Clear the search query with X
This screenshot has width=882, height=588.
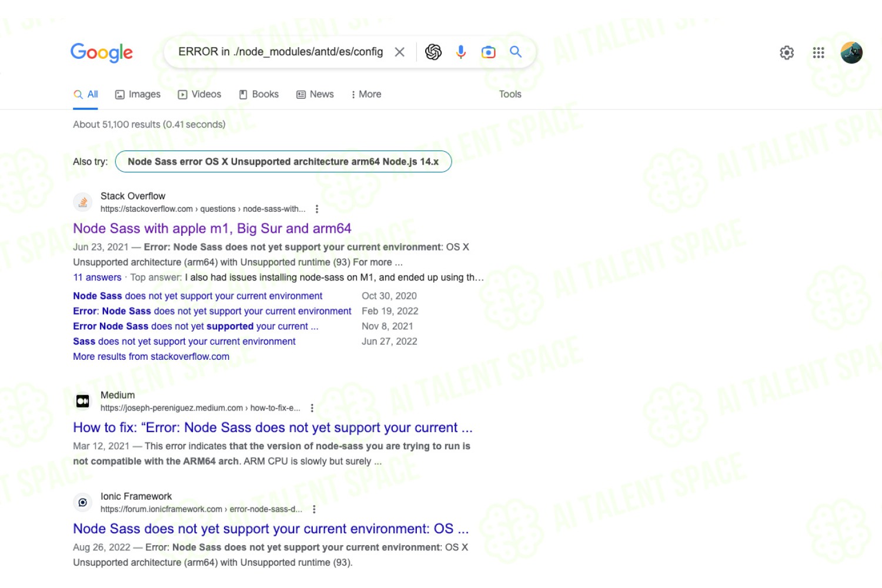[400, 52]
